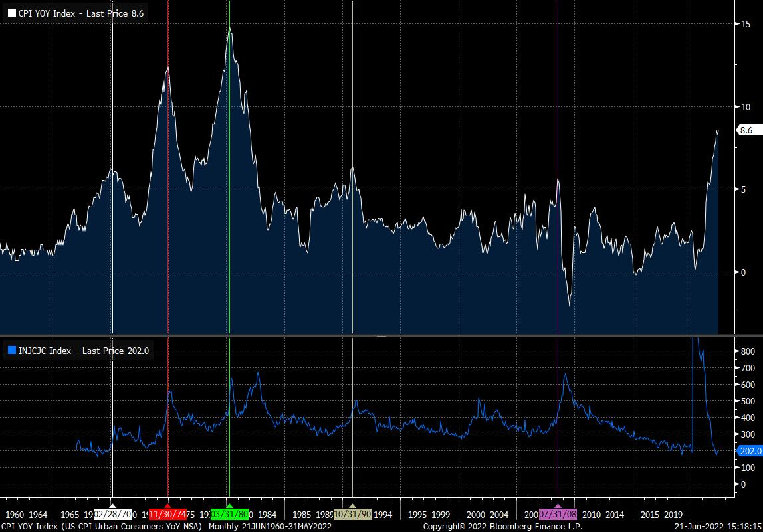Viewport: 763px width, 532px height.
Task: Click the 500 value on claims axis
Action: point(748,401)
